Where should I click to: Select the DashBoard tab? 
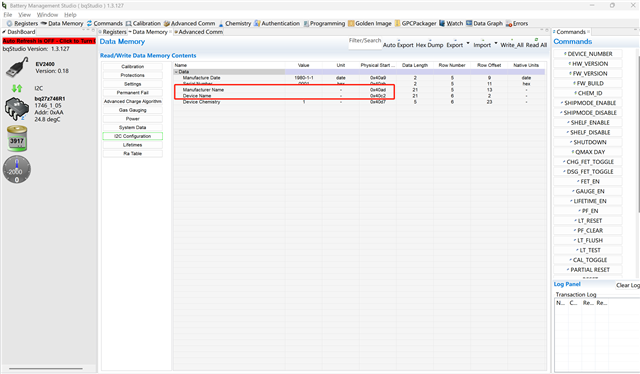point(19,32)
